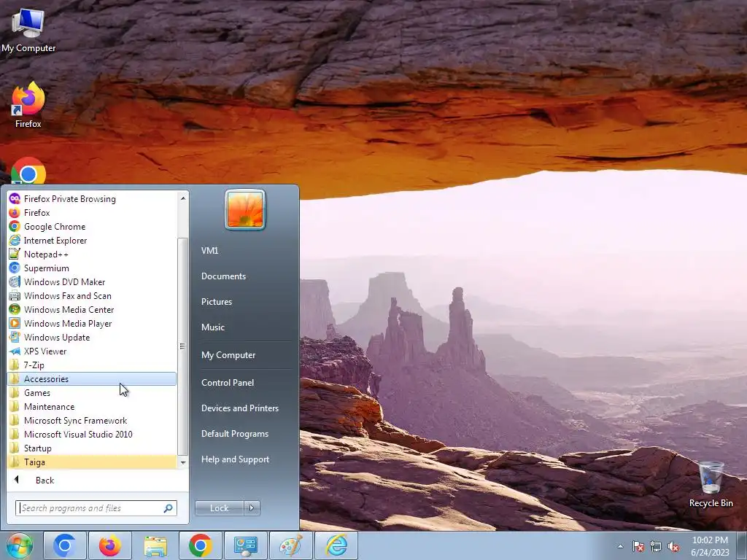Image resolution: width=747 pixels, height=560 pixels.
Task: Expand the Microsoft Visual Studio 2010 folder
Action: click(x=92, y=434)
